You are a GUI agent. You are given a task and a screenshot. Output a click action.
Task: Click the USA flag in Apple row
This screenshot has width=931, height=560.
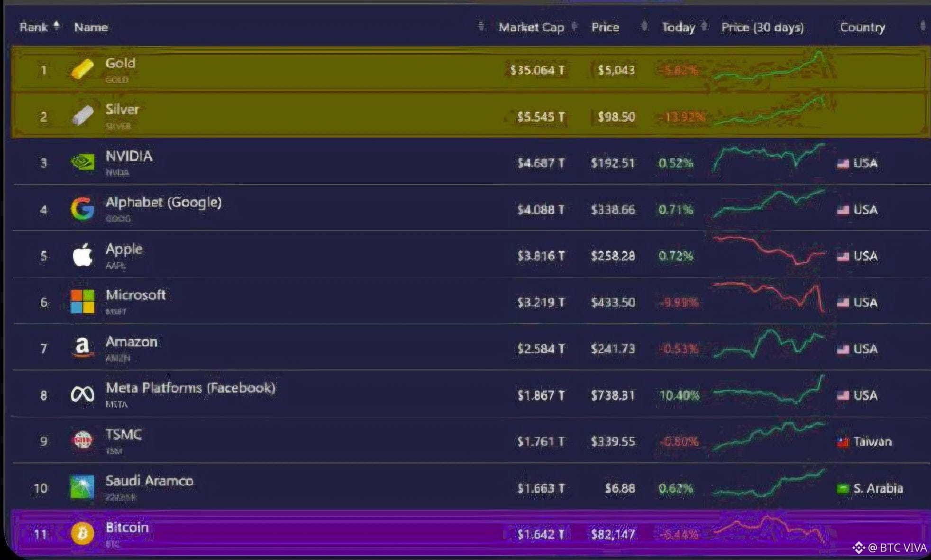point(843,256)
